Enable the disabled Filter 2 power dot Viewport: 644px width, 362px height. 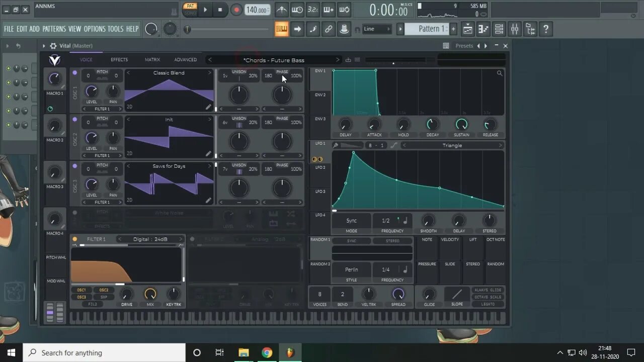[x=192, y=239]
